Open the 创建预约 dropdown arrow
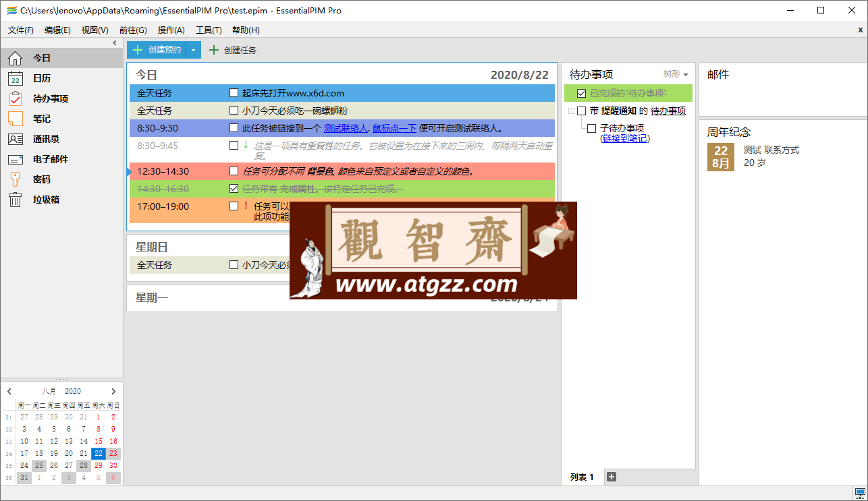The image size is (868, 501). [x=193, y=50]
